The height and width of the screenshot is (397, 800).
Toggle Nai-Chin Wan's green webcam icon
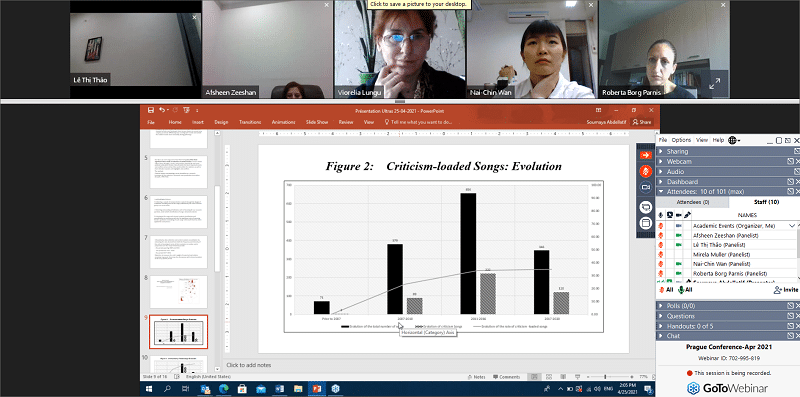click(679, 264)
